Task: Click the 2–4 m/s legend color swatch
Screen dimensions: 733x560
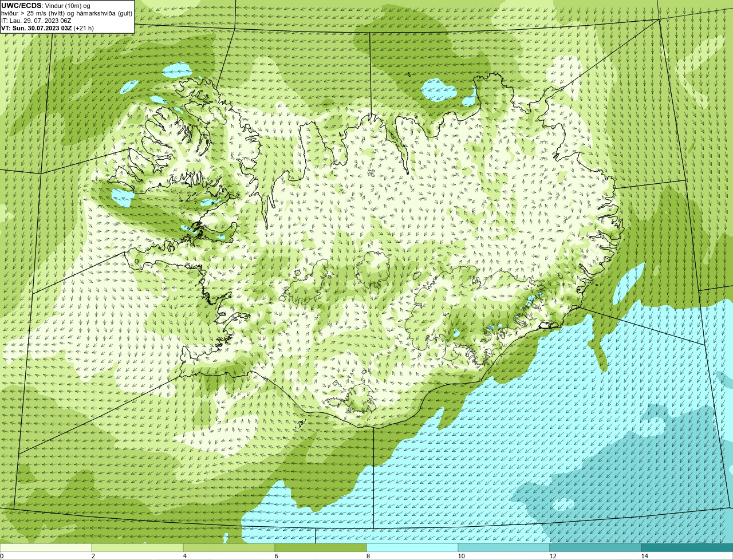Action: pos(137,547)
